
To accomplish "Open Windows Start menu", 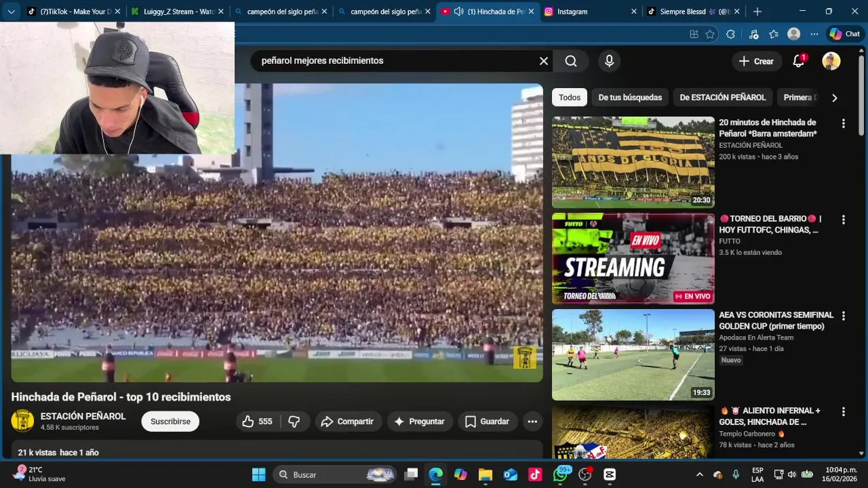I will [259, 474].
